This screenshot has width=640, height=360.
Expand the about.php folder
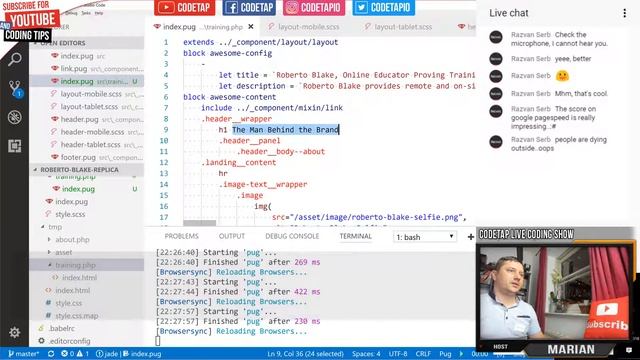click(72, 240)
